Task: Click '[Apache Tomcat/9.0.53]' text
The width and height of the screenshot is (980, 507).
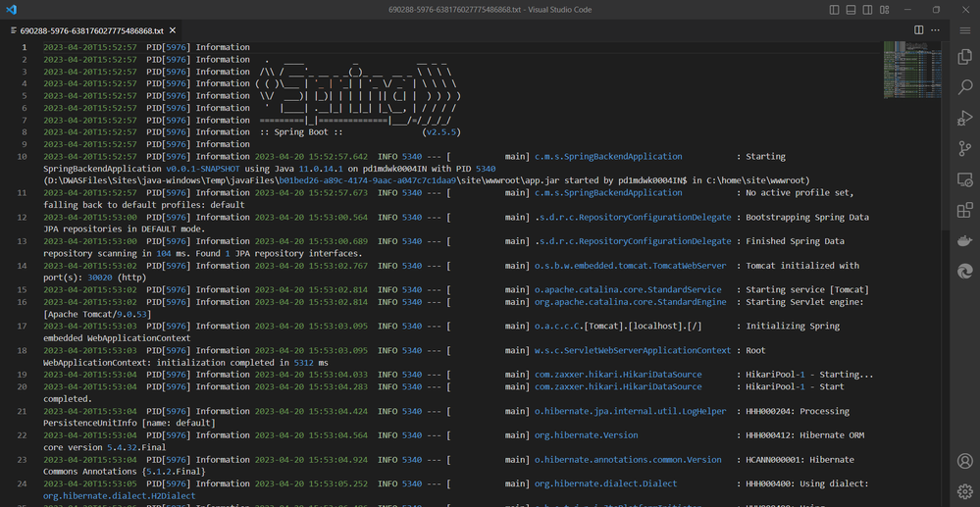Action: click(x=97, y=314)
